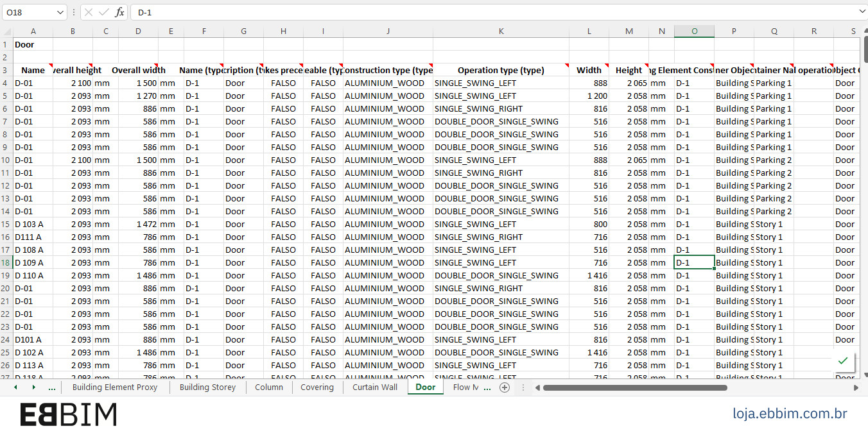The width and height of the screenshot is (868, 433).
Task: Switch to the Covering sheet tab
Action: click(x=317, y=387)
